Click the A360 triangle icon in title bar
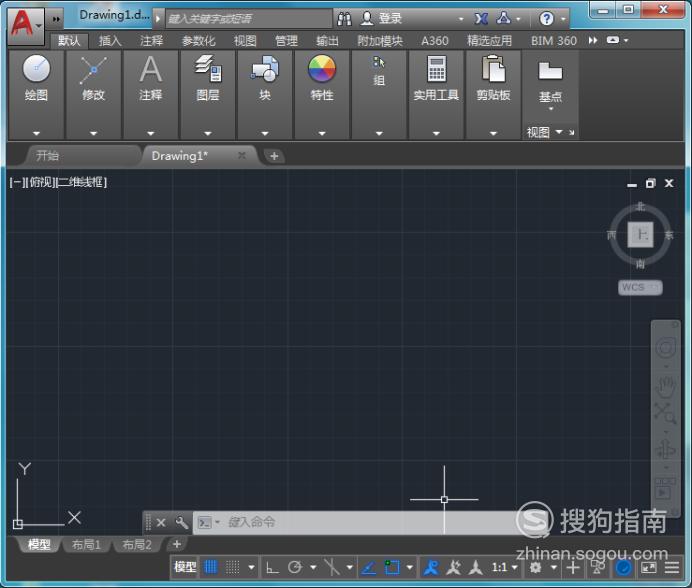692x588 pixels. point(504,18)
